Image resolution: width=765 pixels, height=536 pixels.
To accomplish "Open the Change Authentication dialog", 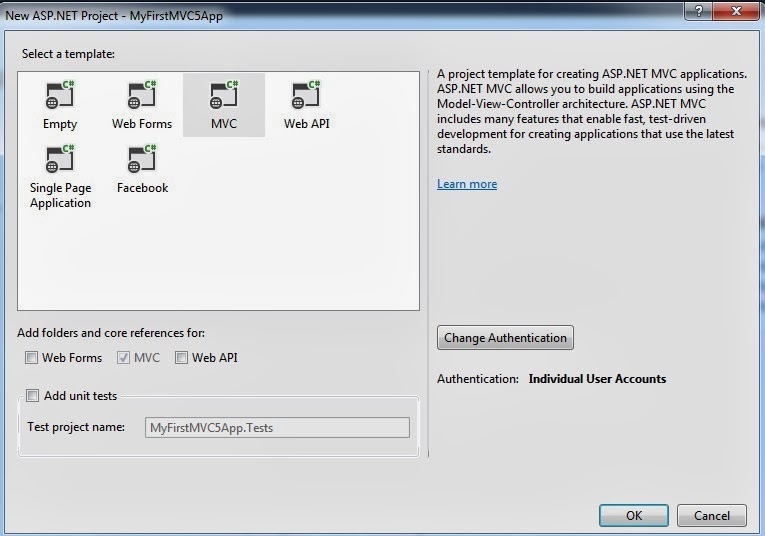I will (x=505, y=337).
